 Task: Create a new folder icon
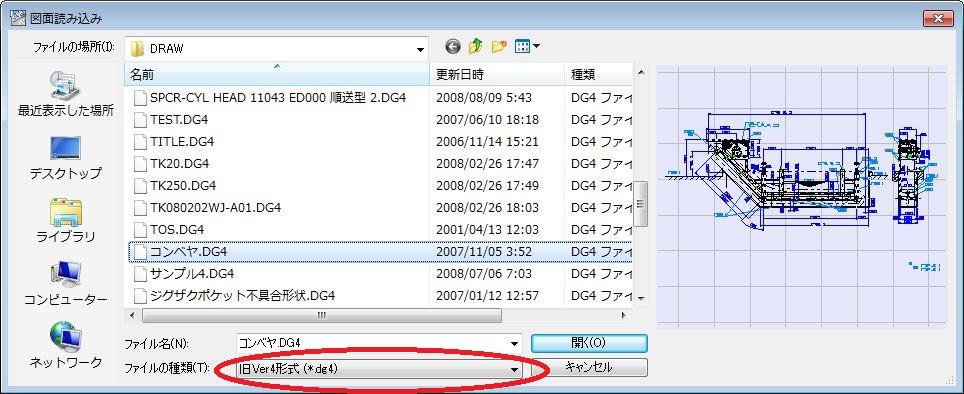[499, 47]
